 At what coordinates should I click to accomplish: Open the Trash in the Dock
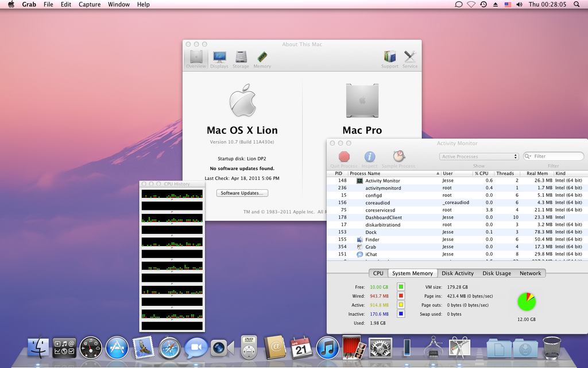click(x=552, y=348)
